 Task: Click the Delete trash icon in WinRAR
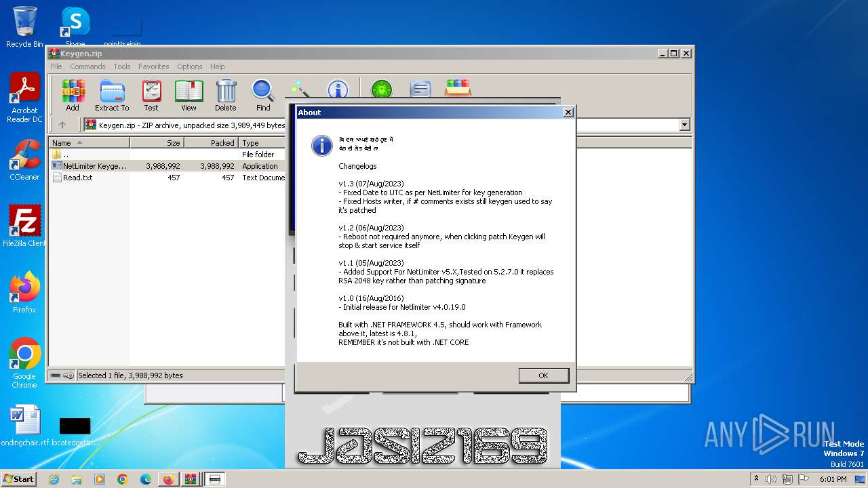click(226, 95)
